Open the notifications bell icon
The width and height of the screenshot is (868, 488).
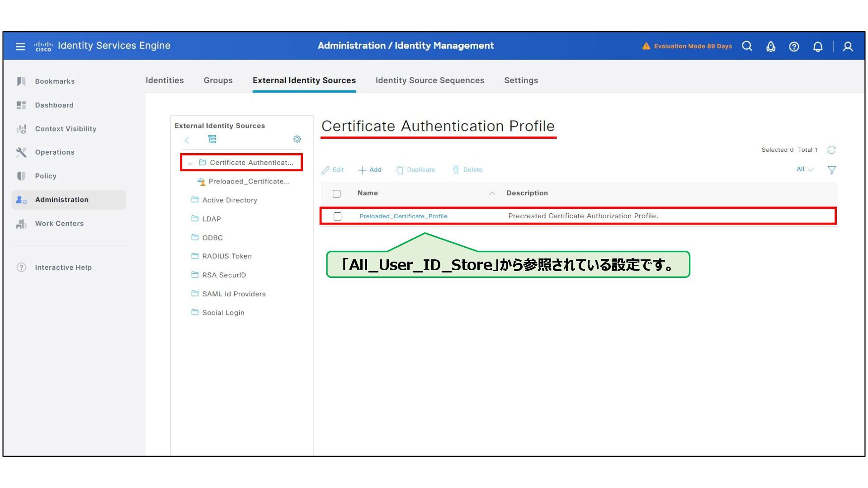click(817, 47)
